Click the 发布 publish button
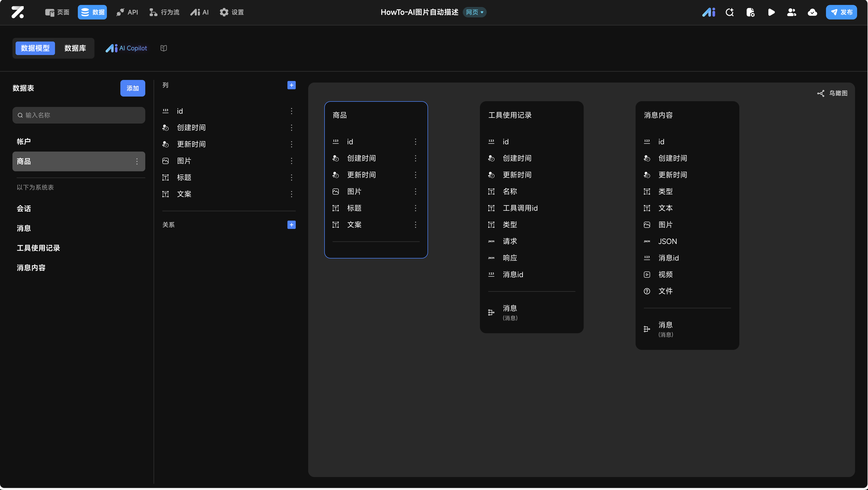Screen dimensions: 868x490 pyautogui.click(x=841, y=12)
